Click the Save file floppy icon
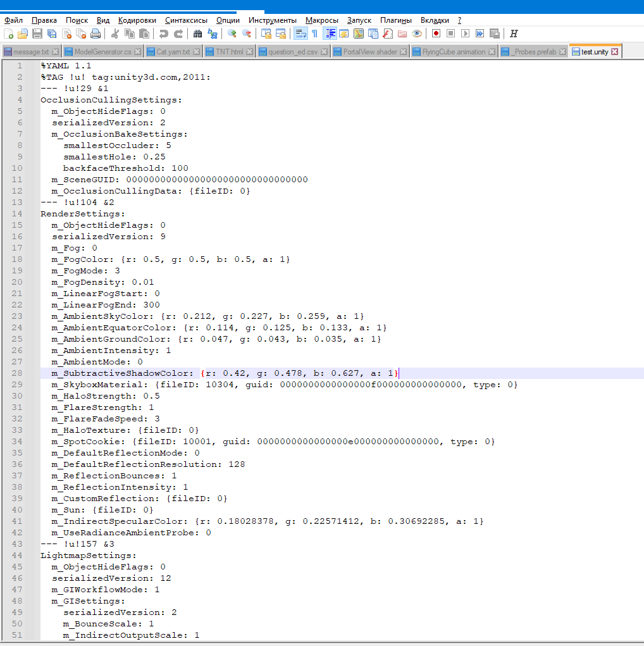Image resolution: width=644 pixels, height=646 pixels. click(x=37, y=34)
